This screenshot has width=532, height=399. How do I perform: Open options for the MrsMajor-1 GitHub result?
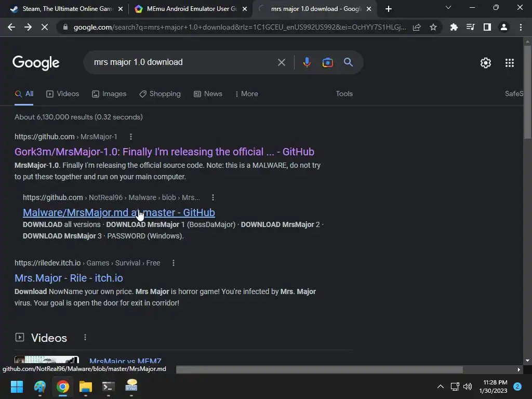(130, 137)
